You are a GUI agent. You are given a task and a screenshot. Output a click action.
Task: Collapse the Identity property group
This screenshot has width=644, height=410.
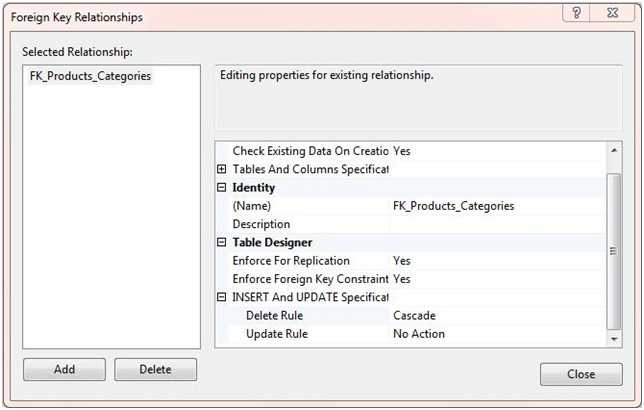[x=222, y=187]
